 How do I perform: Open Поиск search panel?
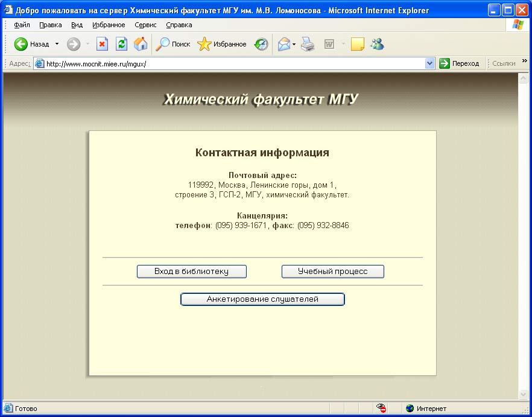pyautogui.click(x=173, y=44)
